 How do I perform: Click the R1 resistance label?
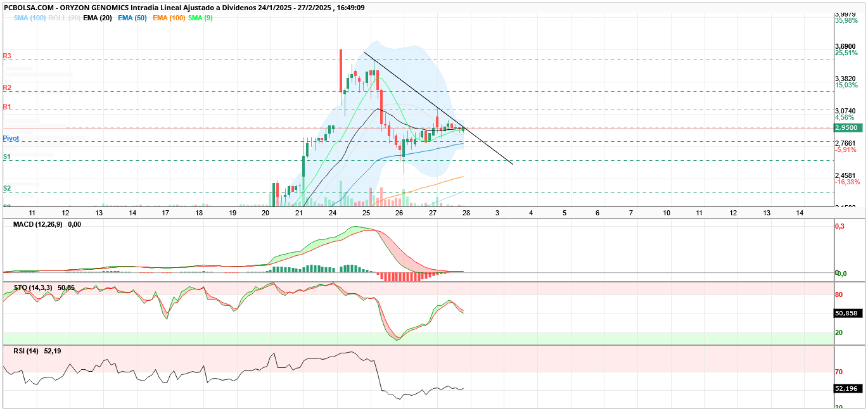(7, 106)
